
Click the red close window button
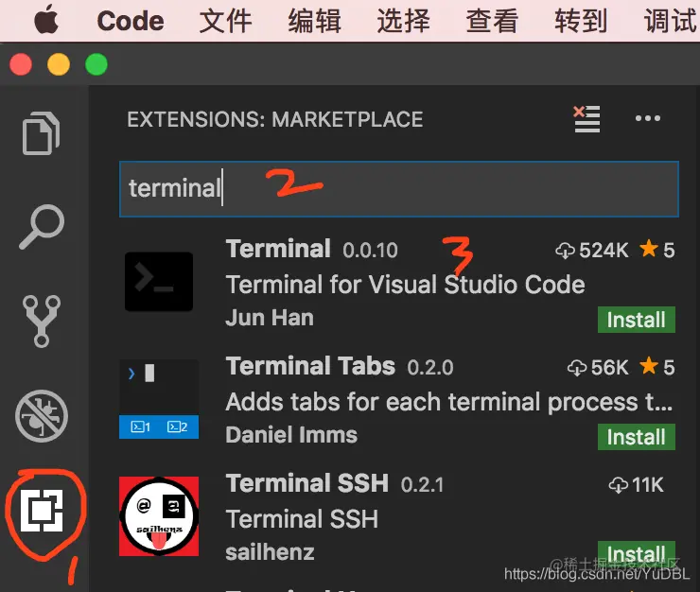click(21, 64)
